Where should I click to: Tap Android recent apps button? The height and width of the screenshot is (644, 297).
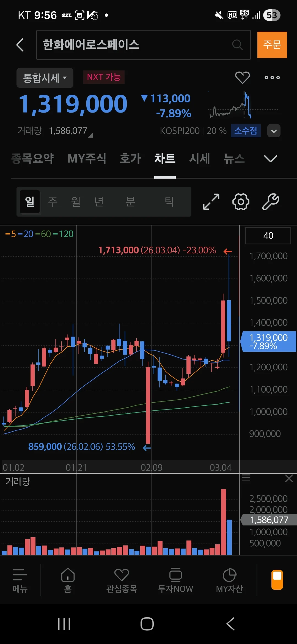[64, 624]
